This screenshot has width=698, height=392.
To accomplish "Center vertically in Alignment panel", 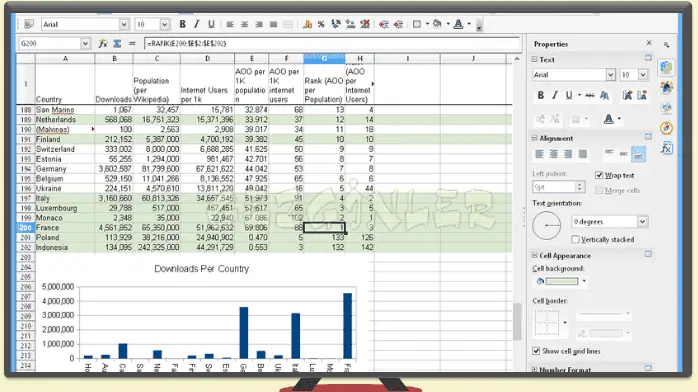I will [x=623, y=154].
